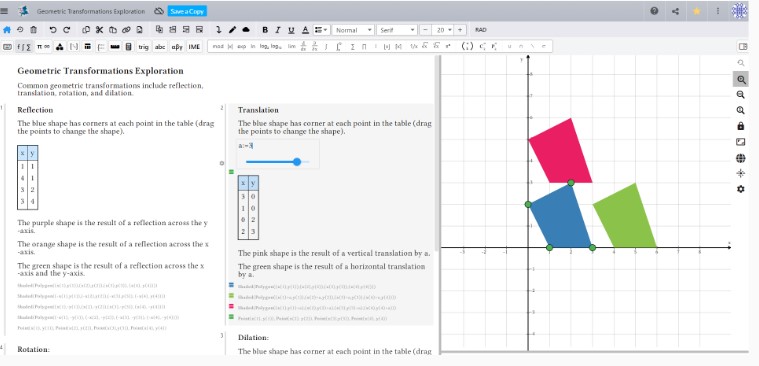Click the zoom out magnifier on graph
The width and height of the screenshot is (759, 366).
point(741,94)
